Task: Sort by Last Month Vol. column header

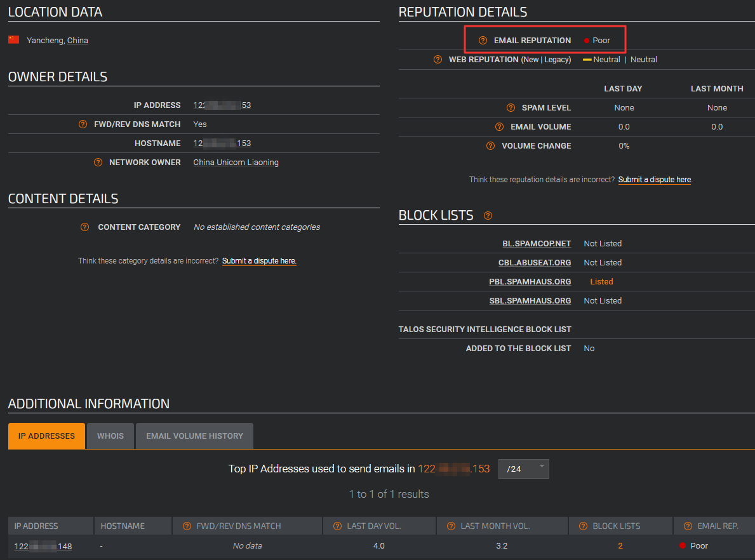Action: coord(495,526)
